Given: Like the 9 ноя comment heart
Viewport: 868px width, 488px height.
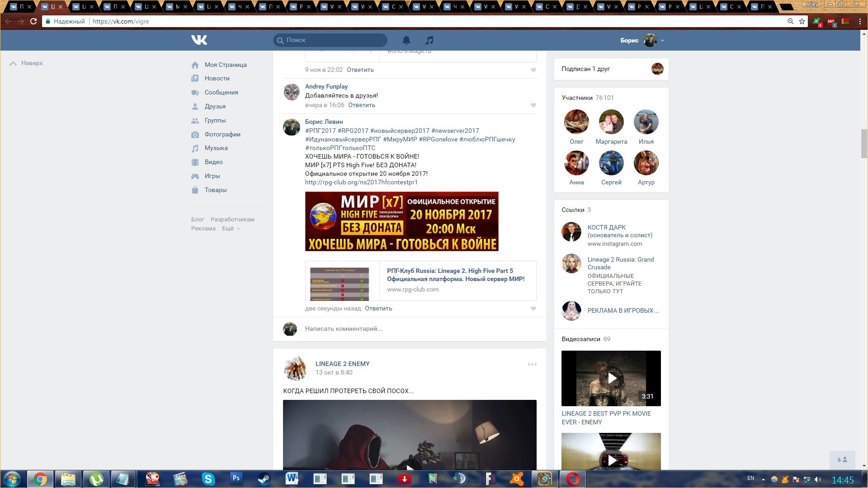Looking at the screenshot, I should (533, 70).
